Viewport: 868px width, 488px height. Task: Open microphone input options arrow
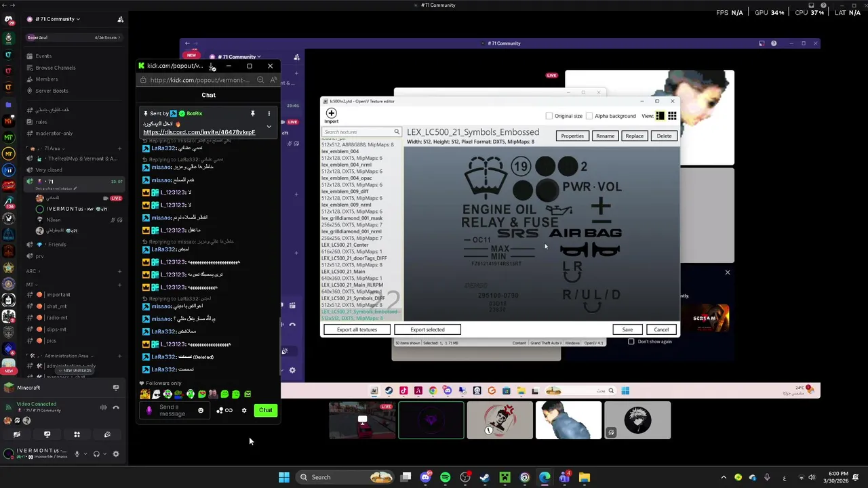click(86, 454)
